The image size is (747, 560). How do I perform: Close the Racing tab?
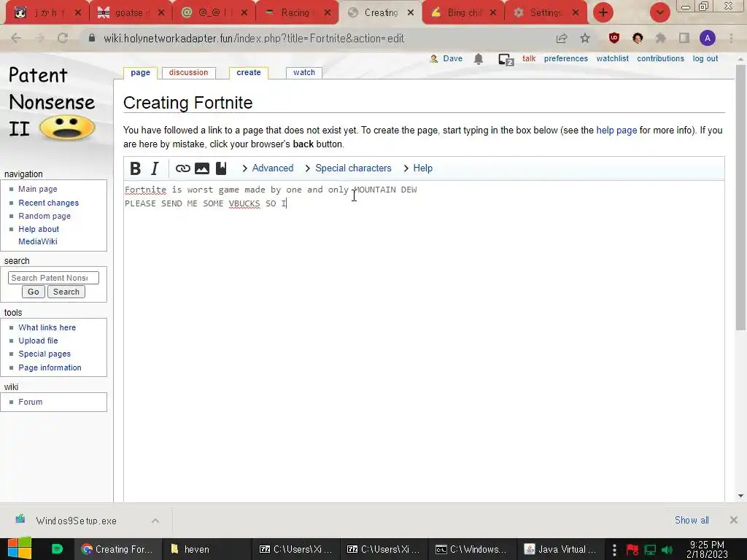328,13
